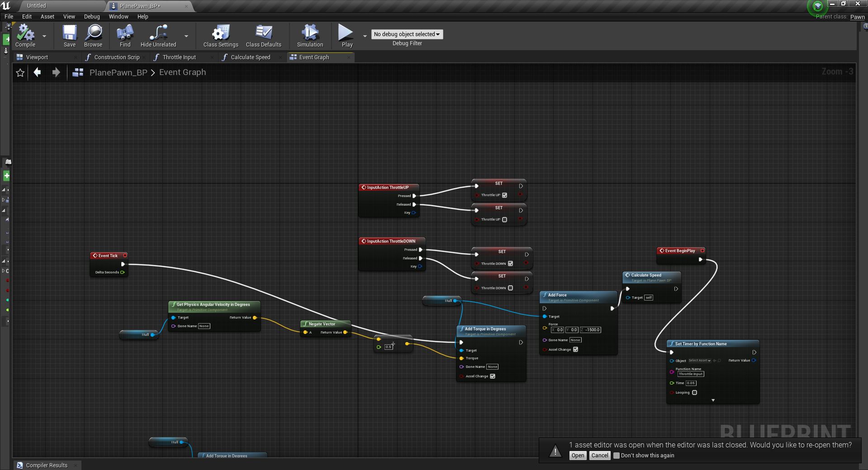The width and height of the screenshot is (868, 470).
Task: Click the Play button
Action: pyautogui.click(x=347, y=36)
